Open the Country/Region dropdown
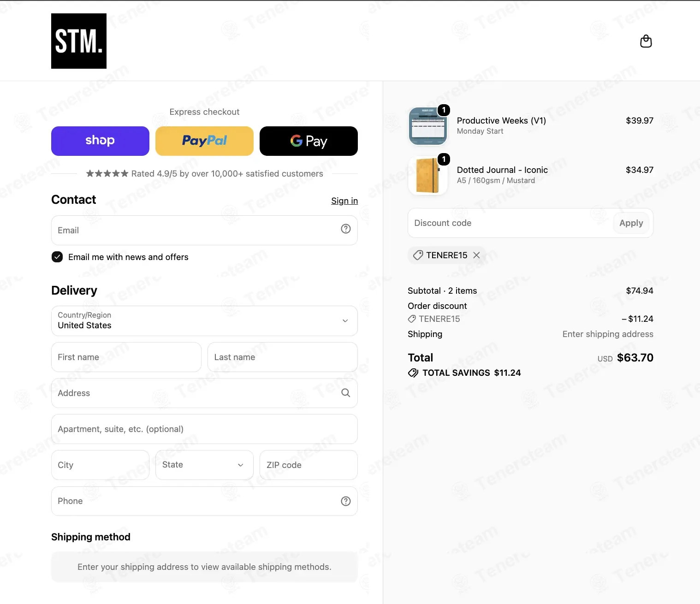 click(204, 321)
